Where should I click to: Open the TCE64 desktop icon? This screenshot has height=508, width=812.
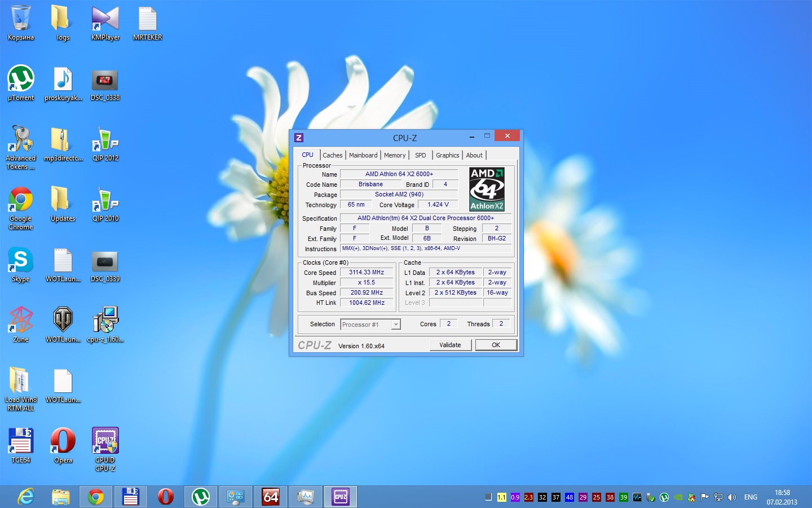tap(21, 441)
